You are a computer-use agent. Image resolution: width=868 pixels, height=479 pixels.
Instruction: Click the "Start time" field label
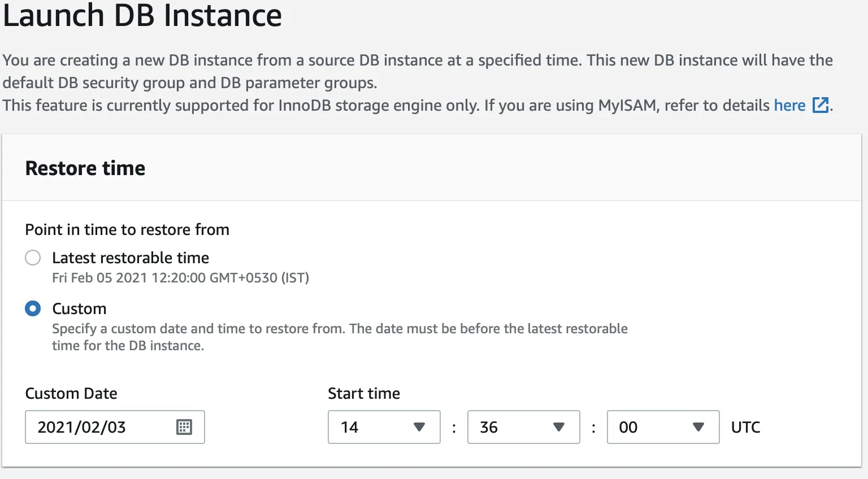(x=364, y=394)
